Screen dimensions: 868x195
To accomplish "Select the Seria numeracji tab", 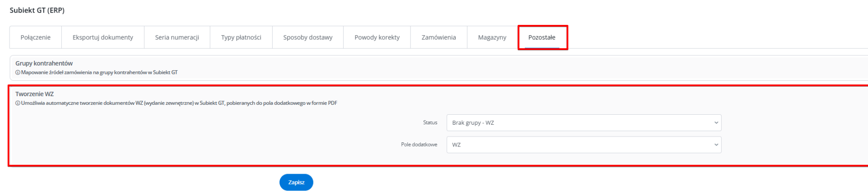I will click(x=177, y=37).
